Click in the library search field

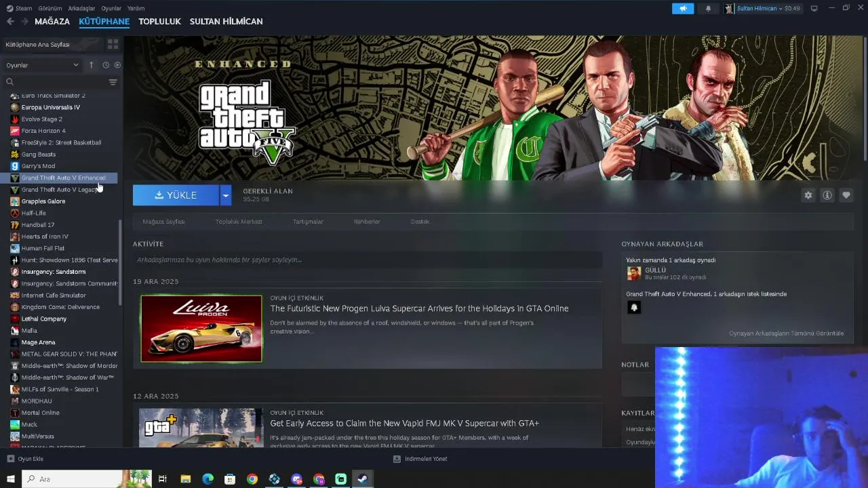(x=54, y=82)
